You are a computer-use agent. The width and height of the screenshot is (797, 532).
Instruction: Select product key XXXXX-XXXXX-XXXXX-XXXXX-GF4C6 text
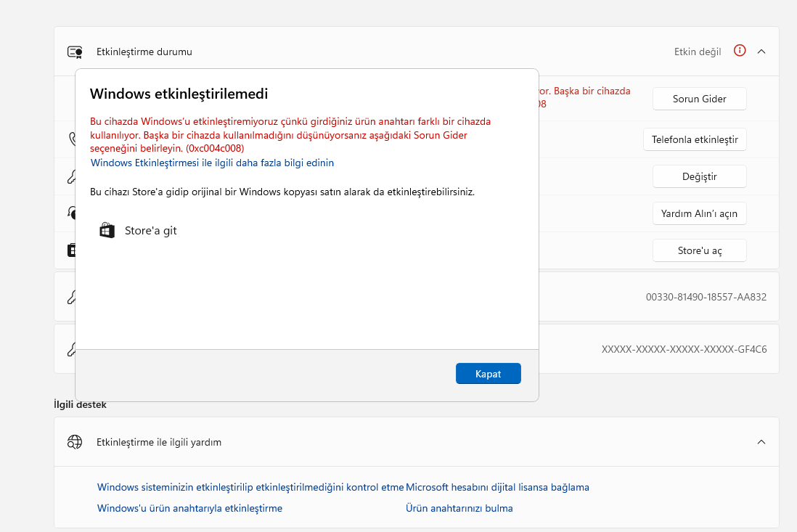pos(684,349)
